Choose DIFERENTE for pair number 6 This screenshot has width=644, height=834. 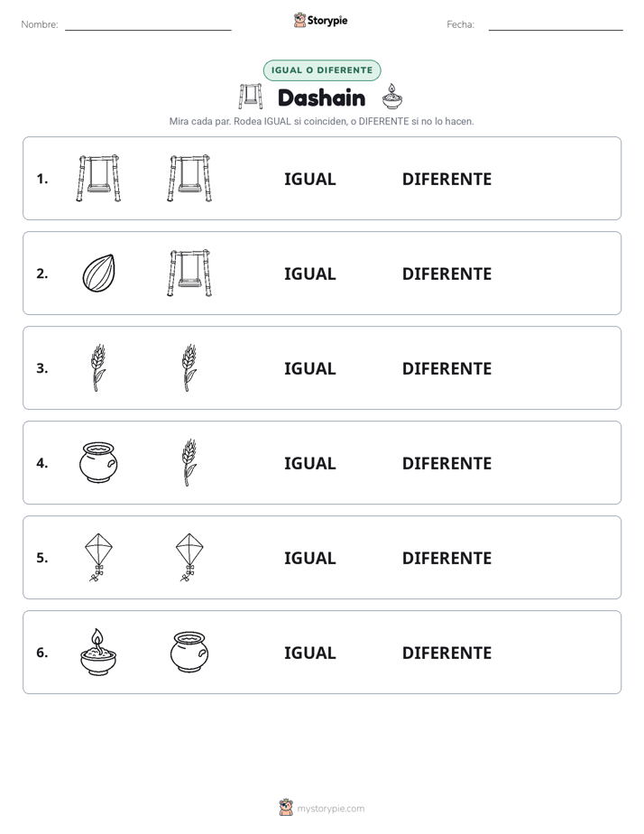pos(446,653)
